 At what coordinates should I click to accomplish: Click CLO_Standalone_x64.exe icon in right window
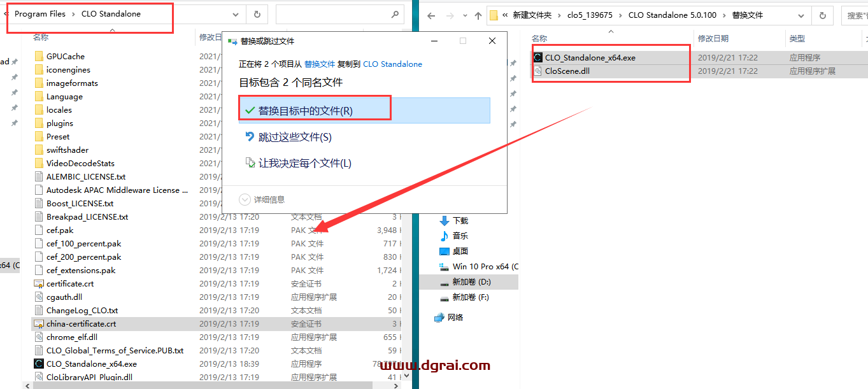pyautogui.click(x=537, y=57)
